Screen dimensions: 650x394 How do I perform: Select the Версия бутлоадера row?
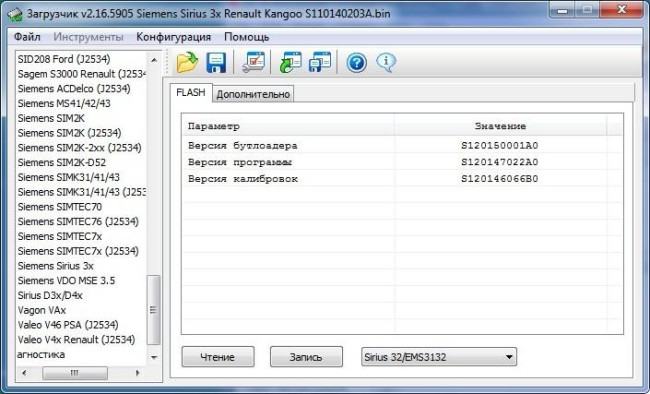pyautogui.click(x=402, y=146)
